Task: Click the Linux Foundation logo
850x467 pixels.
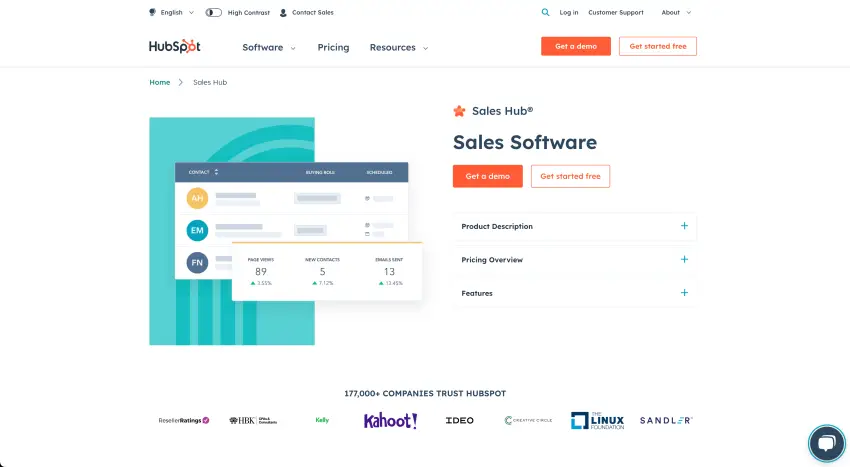Action: click(x=597, y=420)
